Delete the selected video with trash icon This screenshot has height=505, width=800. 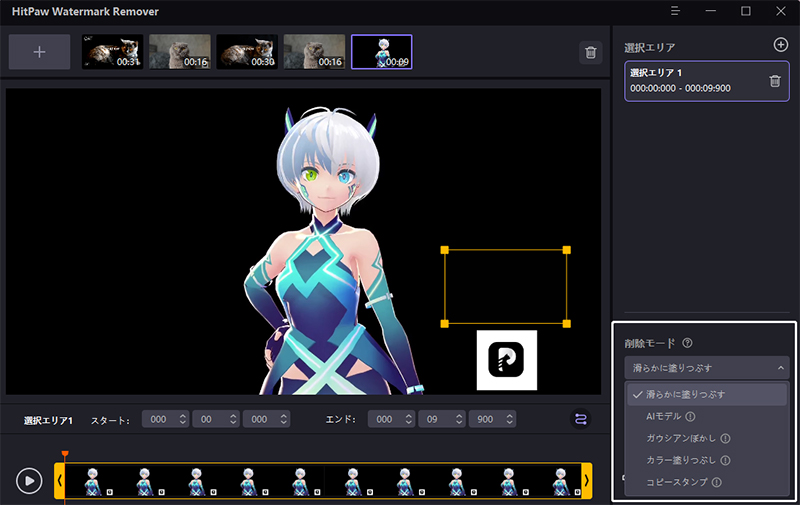[590, 53]
